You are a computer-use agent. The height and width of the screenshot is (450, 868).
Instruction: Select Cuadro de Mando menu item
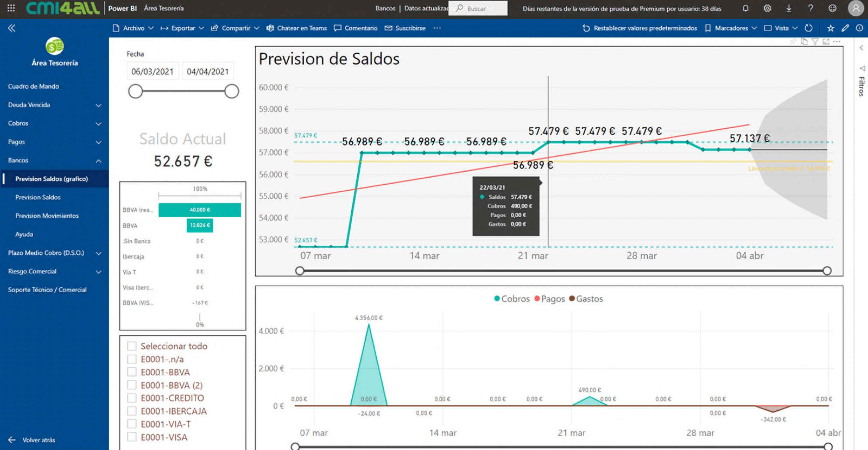tap(34, 86)
